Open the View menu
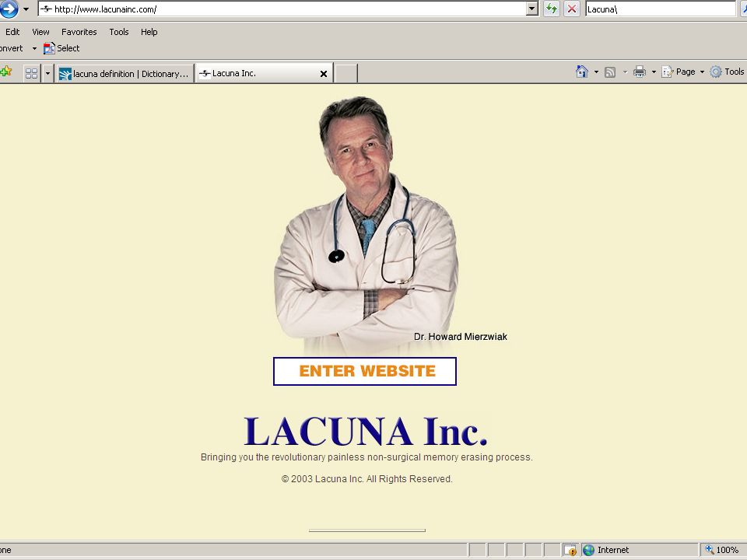This screenshot has width=747, height=560. click(x=40, y=32)
